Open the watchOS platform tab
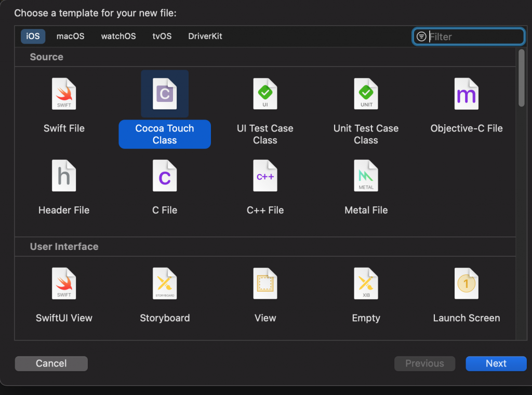Screen dimensions: 532x395 point(118,36)
